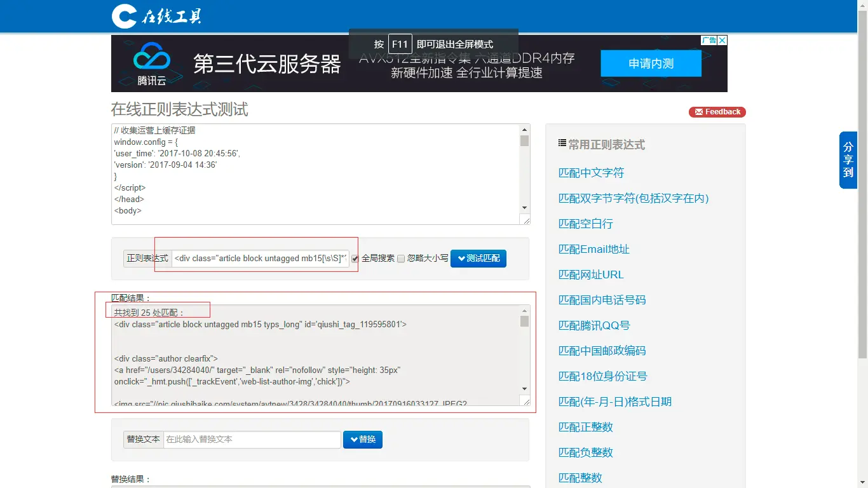
Task: Open the Feedback button
Action: click(717, 112)
